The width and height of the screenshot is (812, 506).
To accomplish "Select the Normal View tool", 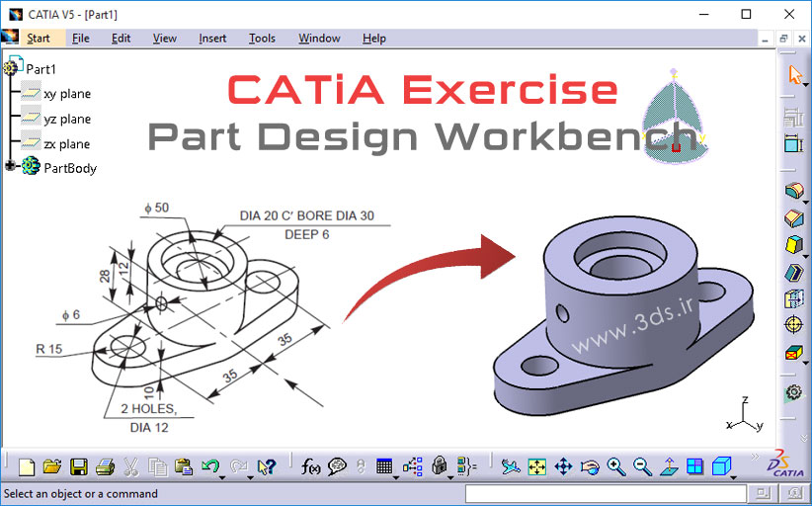I will [x=669, y=467].
